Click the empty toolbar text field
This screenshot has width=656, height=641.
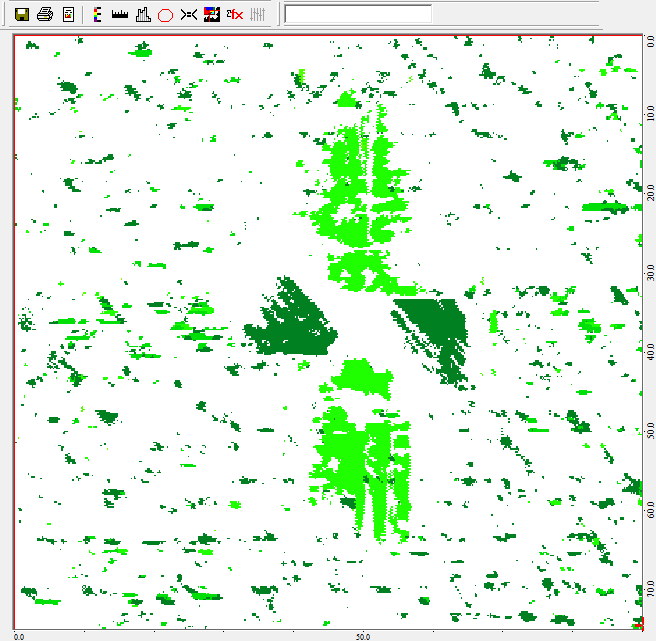tap(358, 14)
